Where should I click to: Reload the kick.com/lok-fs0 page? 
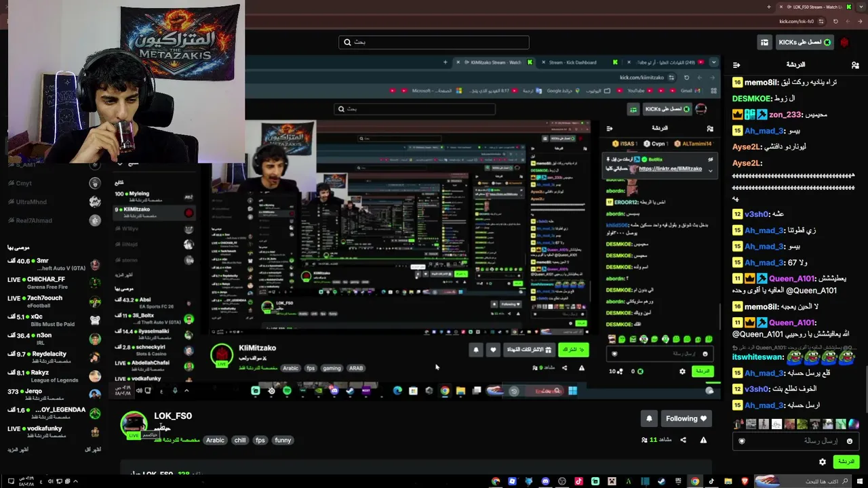pyautogui.click(x=835, y=21)
